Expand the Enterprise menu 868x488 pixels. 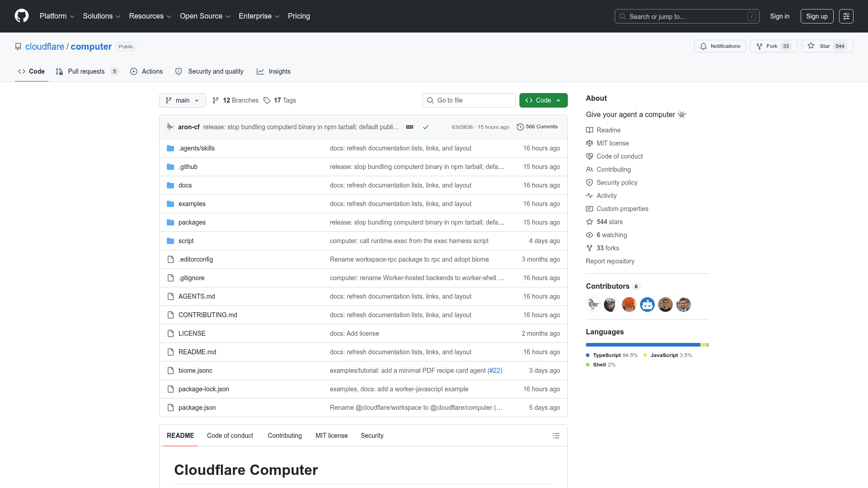pos(259,16)
